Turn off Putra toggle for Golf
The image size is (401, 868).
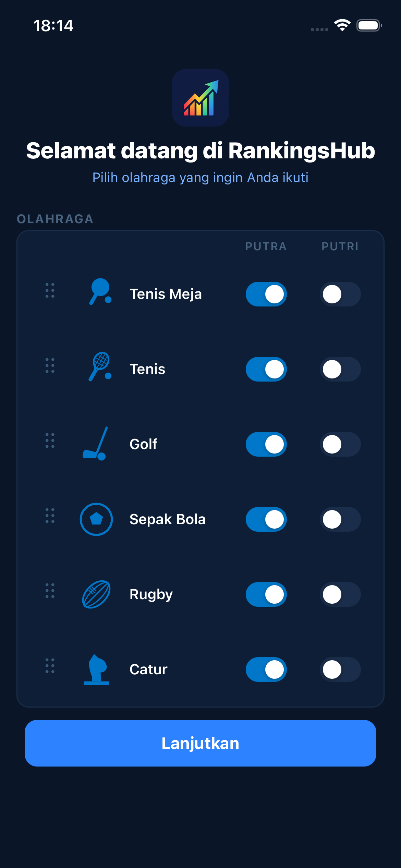[x=266, y=444]
